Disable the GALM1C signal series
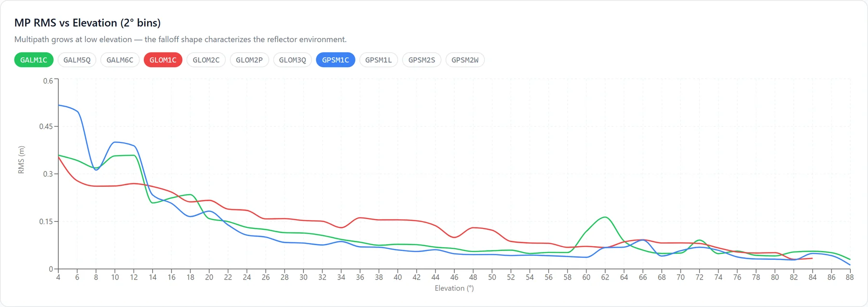The height and width of the screenshot is (307, 868). (34, 60)
